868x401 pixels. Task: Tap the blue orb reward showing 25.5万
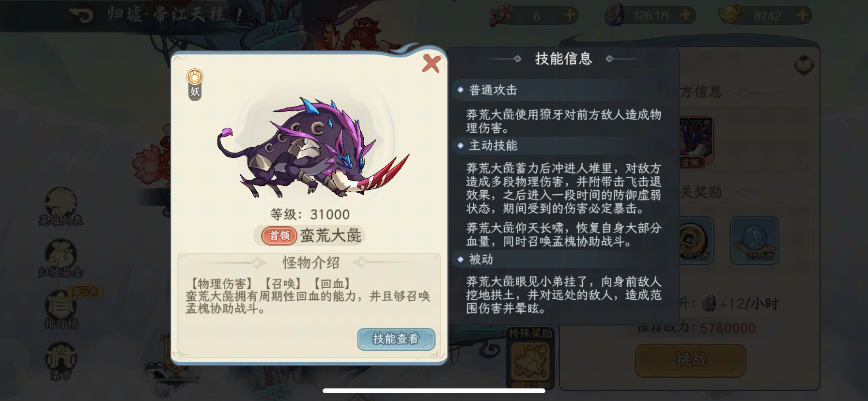click(754, 240)
